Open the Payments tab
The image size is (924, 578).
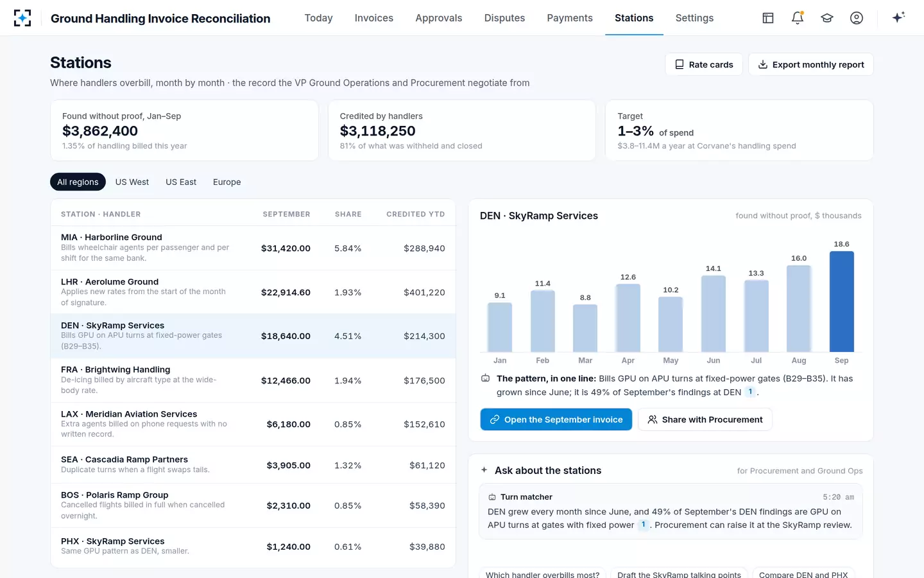[x=570, y=18]
